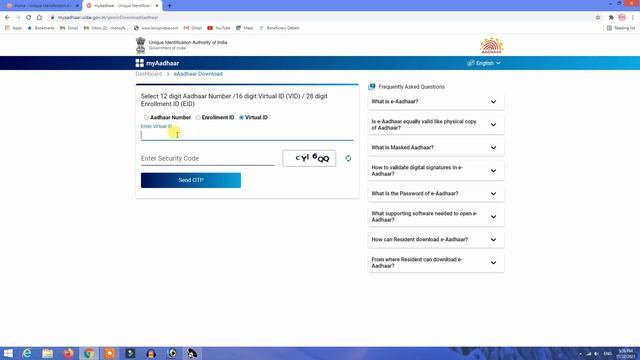Open File Explorer from the taskbar
This screenshot has height=360, width=640.
coord(48,353)
